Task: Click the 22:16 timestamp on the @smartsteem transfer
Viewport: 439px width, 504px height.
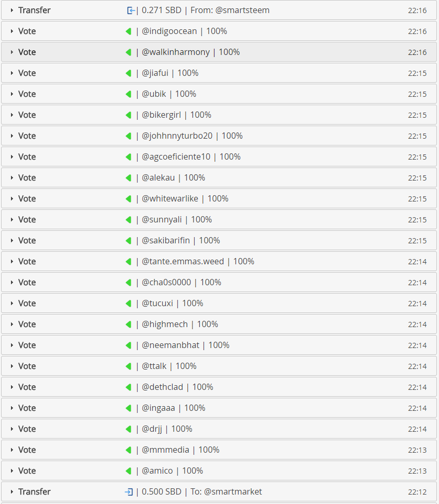Action: point(417,10)
